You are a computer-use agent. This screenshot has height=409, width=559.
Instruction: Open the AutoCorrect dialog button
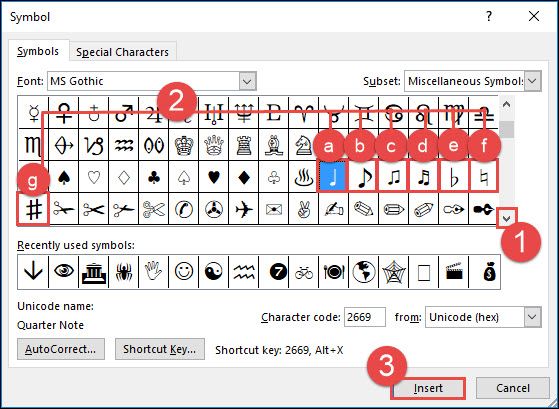tap(61, 349)
